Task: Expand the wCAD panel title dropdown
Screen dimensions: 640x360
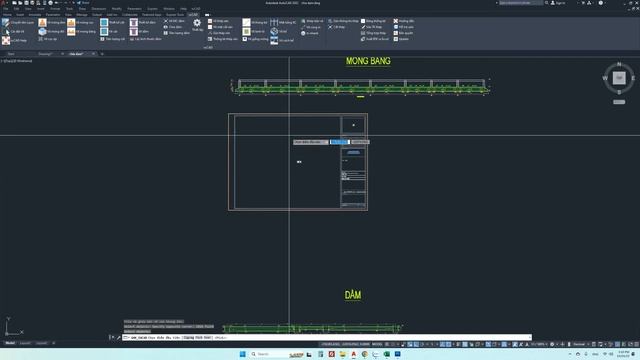Action: [208, 47]
